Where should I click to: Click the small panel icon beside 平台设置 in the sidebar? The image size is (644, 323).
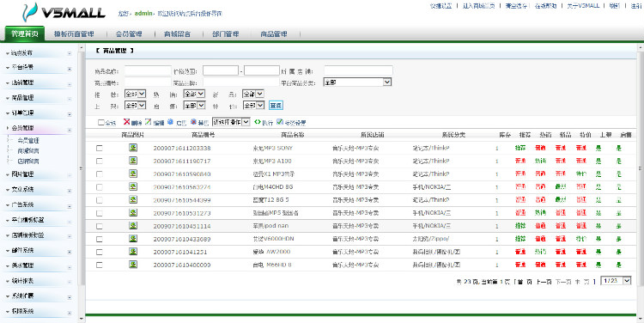coord(69,69)
